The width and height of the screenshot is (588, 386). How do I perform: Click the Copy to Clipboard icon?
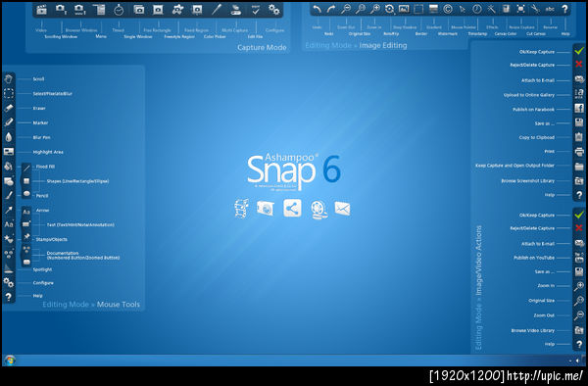click(579, 137)
